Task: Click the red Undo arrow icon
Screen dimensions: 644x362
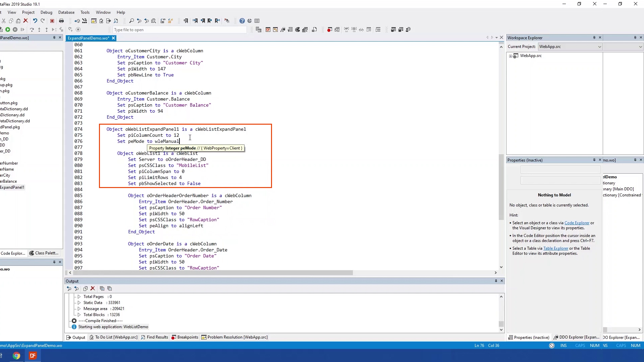Action: click(35, 21)
